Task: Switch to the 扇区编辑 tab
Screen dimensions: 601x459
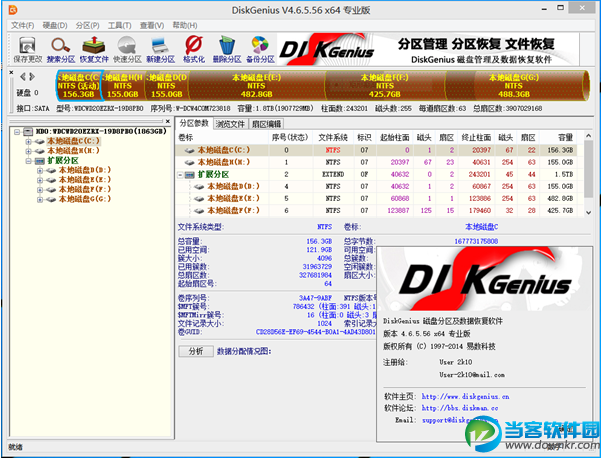Action: (266, 124)
